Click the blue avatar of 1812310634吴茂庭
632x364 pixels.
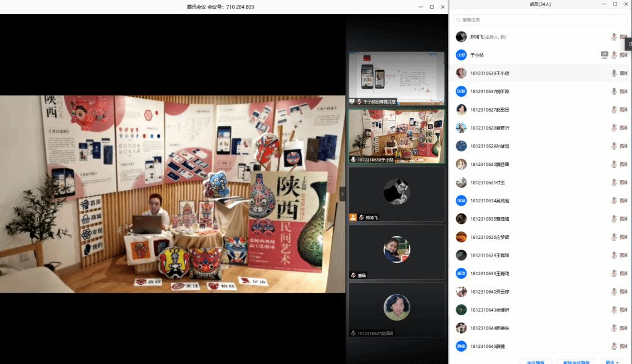(461, 201)
